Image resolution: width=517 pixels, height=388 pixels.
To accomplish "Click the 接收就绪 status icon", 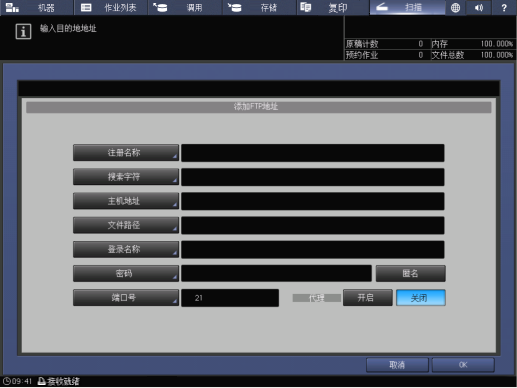I will point(41,381).
